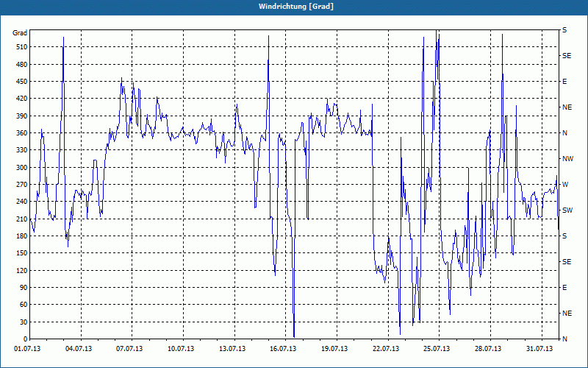This screenshot has height=368, width=588.
Task: Click the 180 value on the left axis
Action: pos(22,236)
